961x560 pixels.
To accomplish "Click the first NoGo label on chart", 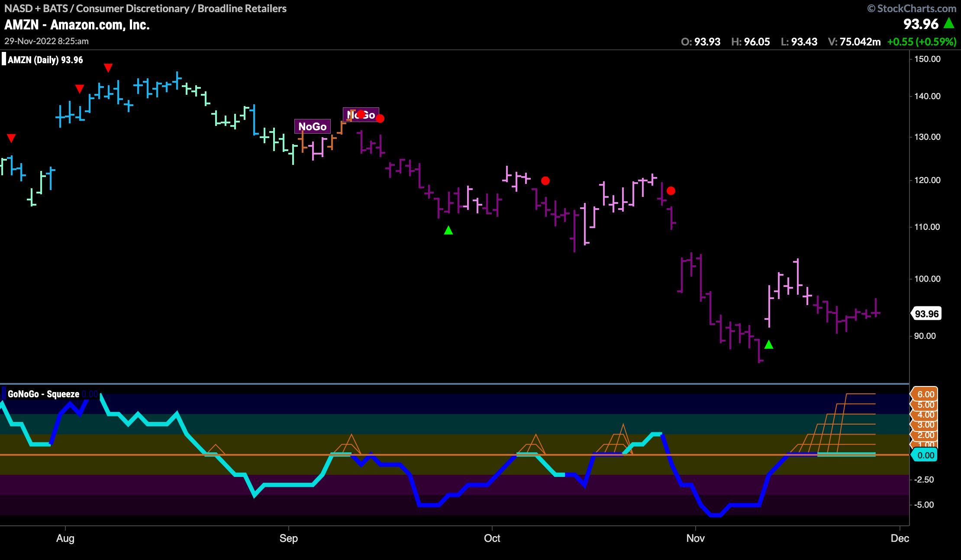I will coord(313,126).
